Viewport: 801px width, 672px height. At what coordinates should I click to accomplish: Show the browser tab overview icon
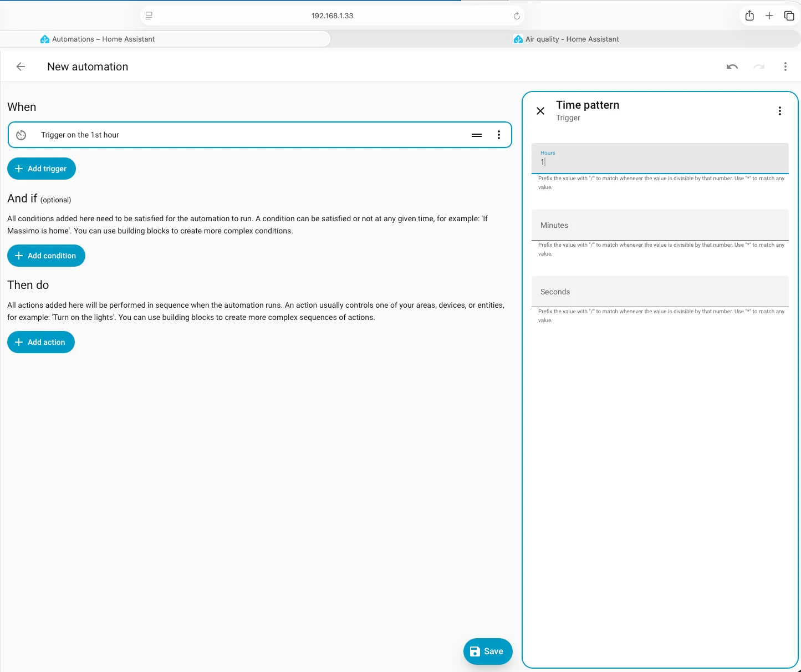point(789,16)
